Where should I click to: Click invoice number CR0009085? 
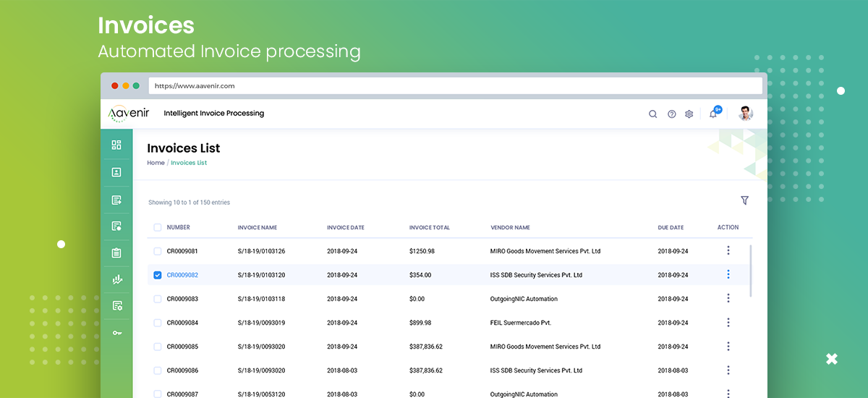(x=182, y=347)
